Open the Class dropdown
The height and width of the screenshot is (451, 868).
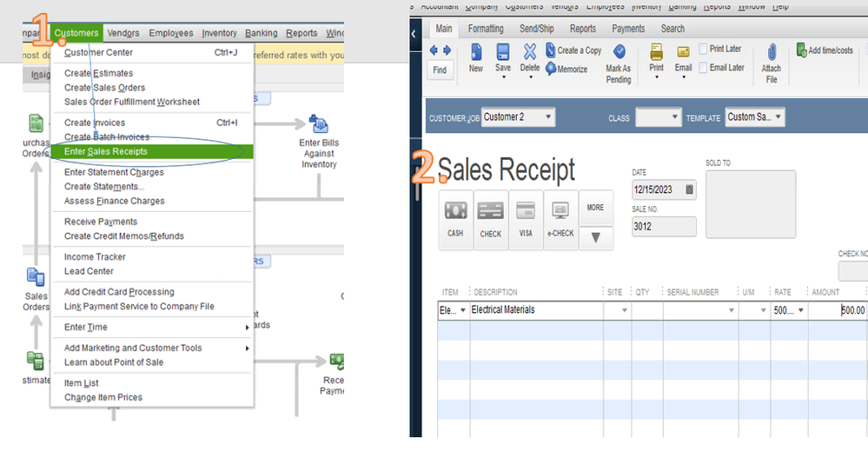tap(674, 116)
